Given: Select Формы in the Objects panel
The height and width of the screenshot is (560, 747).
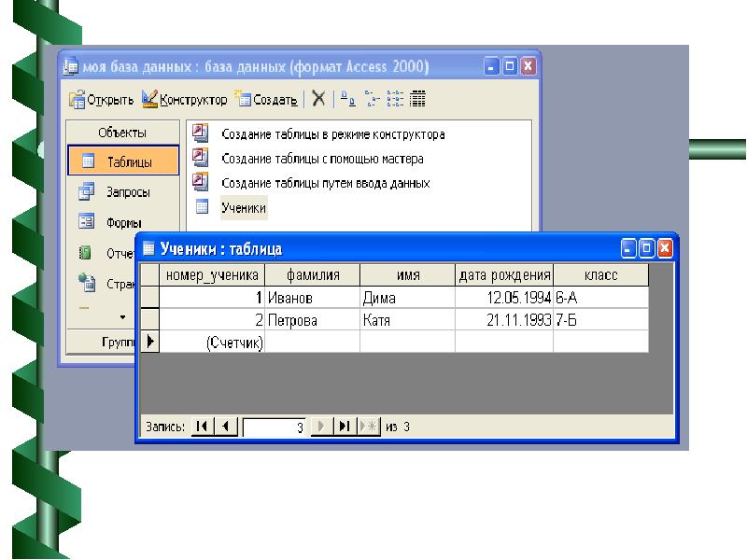Looking at the screenshot, I should 122,223.
